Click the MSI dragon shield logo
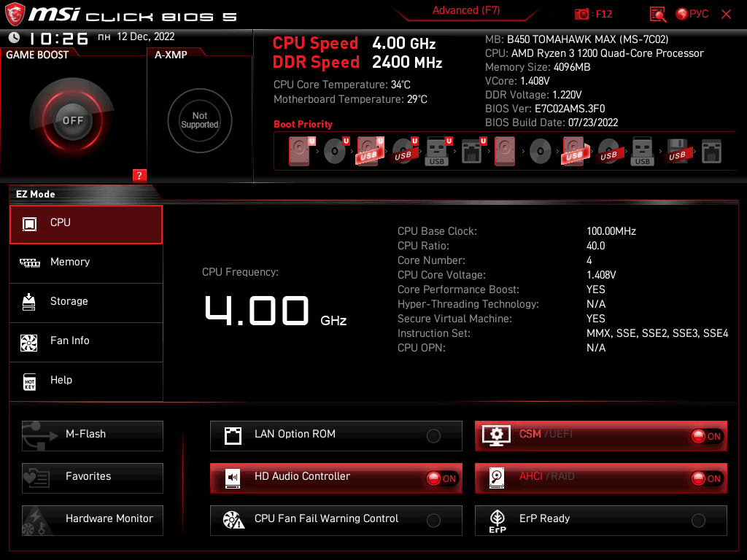The image size is (747, 560). coord(15,14)
